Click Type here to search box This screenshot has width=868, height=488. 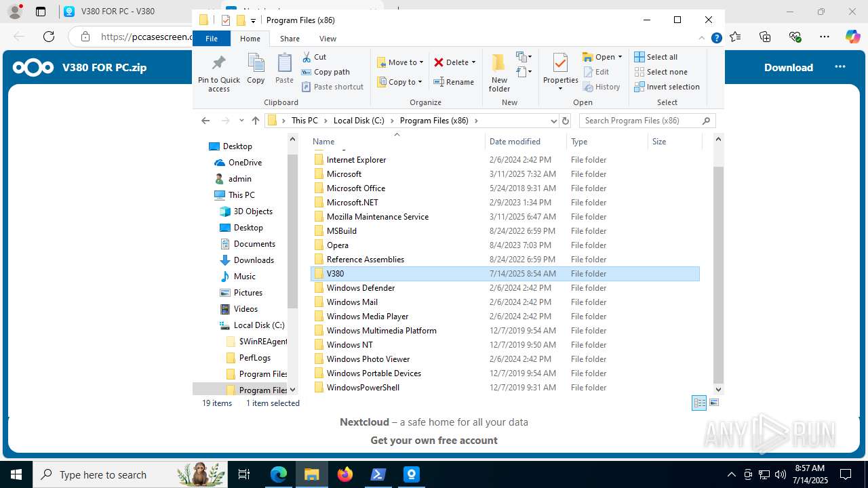pos(129,474)
